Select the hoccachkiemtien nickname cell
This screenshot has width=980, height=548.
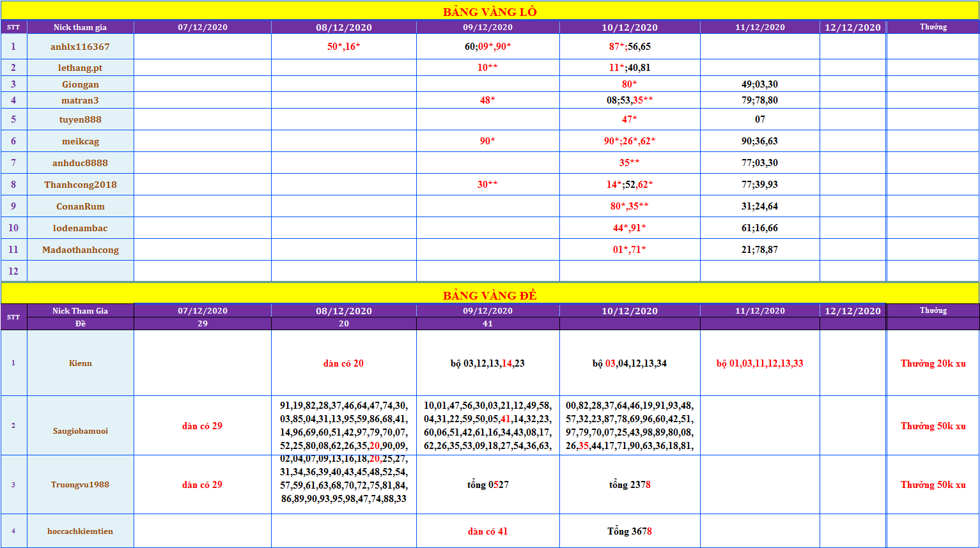[x=81, y=531]
